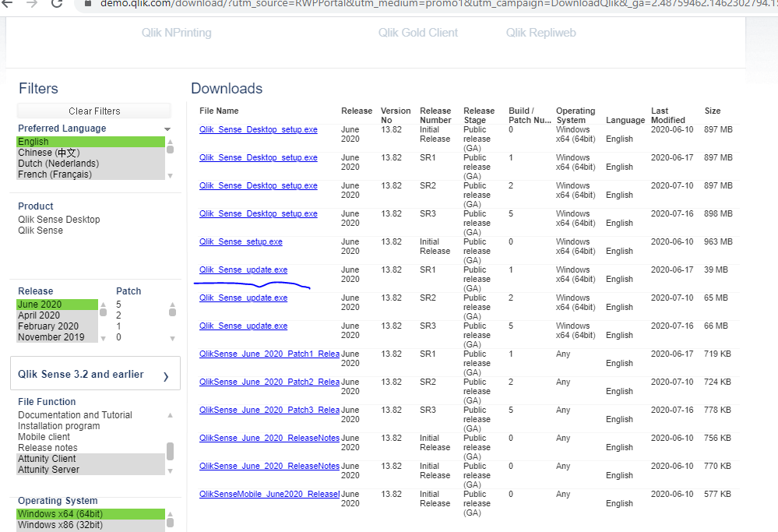778x532 pixels.
Task: Sort by Build / Patch Nu... column header
Action: pos(530,115)
